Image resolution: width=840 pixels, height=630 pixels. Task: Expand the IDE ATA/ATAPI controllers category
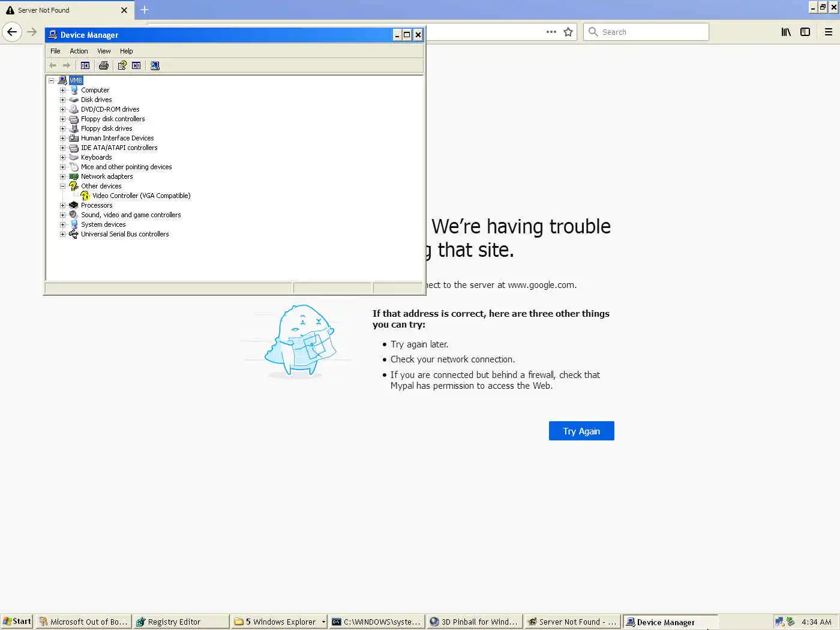point(62,148)
